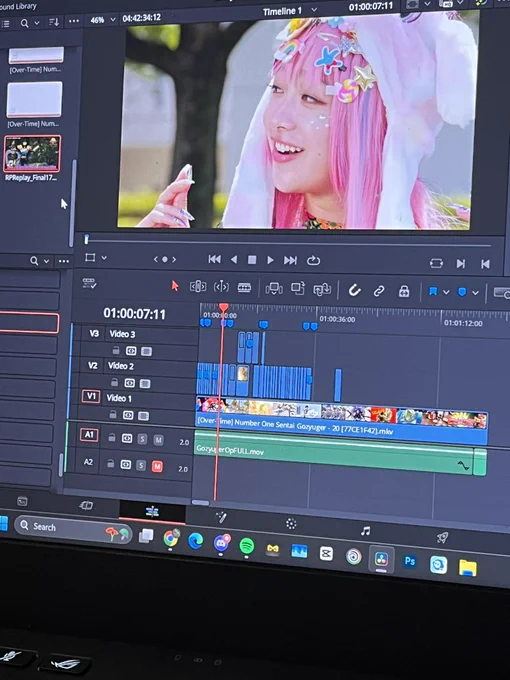Click the Replace Clip toolbar icon

(x=322, y=289)
